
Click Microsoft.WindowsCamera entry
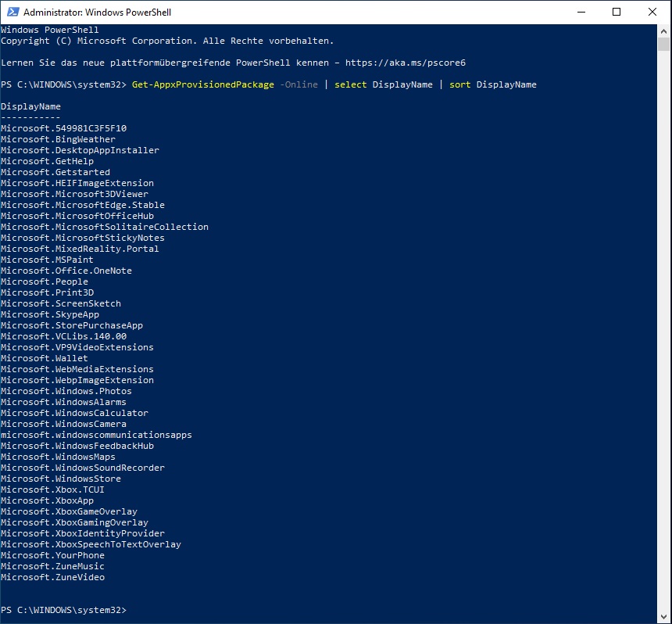64,424
